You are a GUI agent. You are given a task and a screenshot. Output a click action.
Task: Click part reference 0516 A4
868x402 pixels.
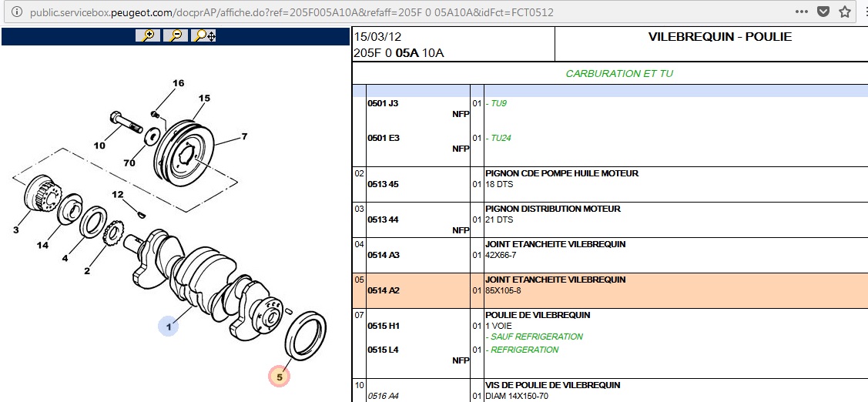[x=383, y=396]
